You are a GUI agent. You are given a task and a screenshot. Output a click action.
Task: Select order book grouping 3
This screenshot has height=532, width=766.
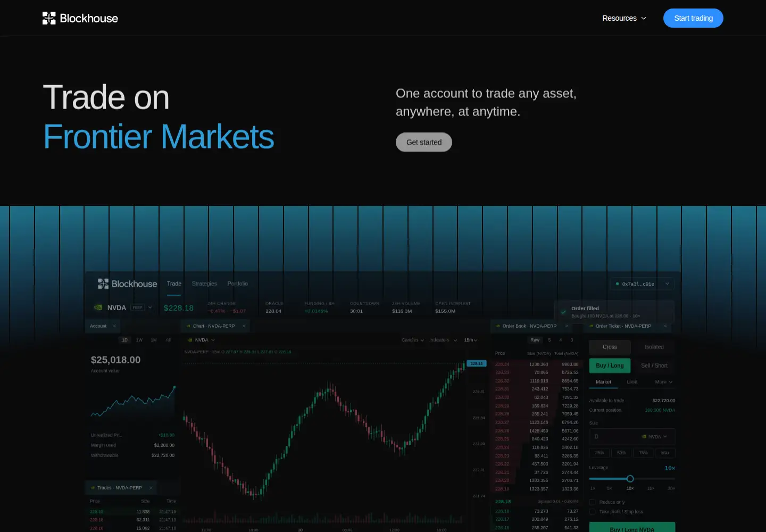point(572,340)
